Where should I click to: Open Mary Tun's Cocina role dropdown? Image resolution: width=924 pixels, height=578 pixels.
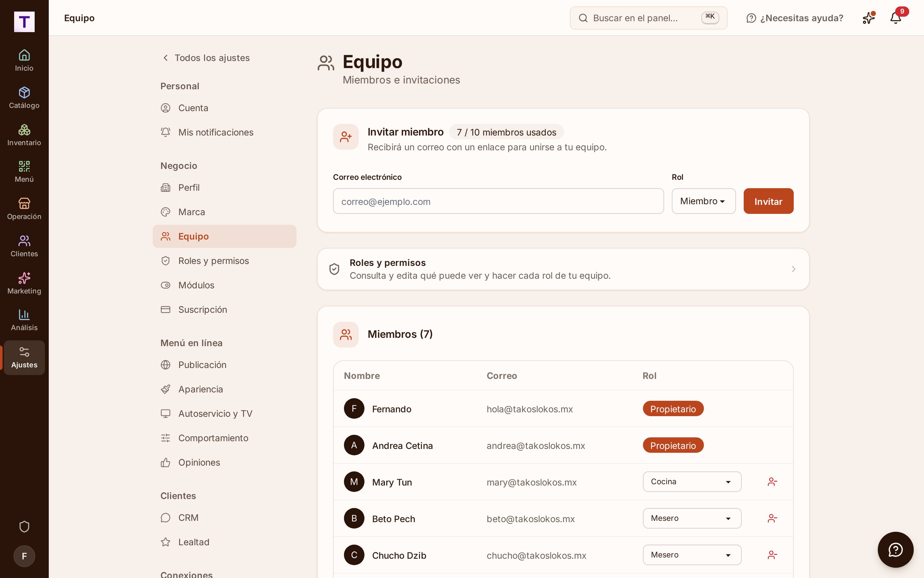[x=692, y=482]
